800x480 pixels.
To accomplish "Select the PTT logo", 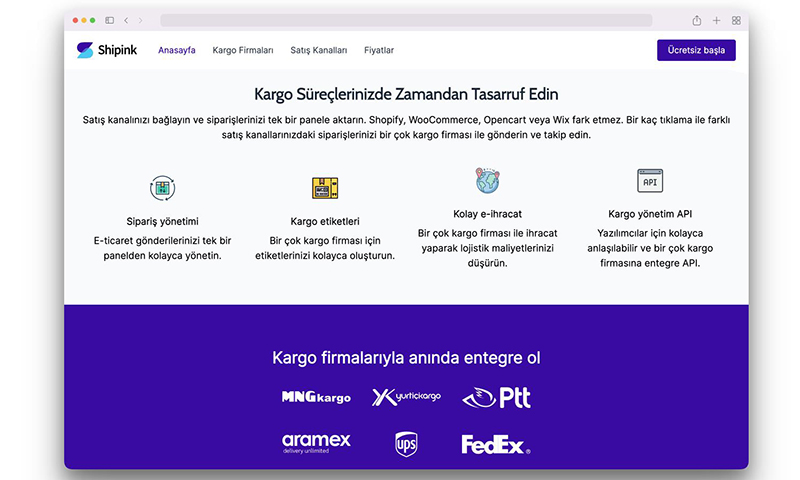I will point(496,398).
